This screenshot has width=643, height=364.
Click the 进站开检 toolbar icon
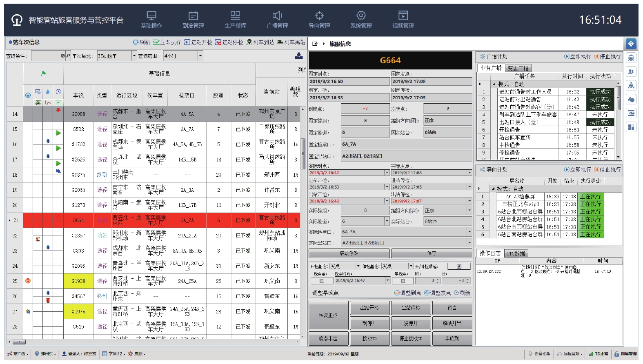pyautogui.click(x=187, y=42)
